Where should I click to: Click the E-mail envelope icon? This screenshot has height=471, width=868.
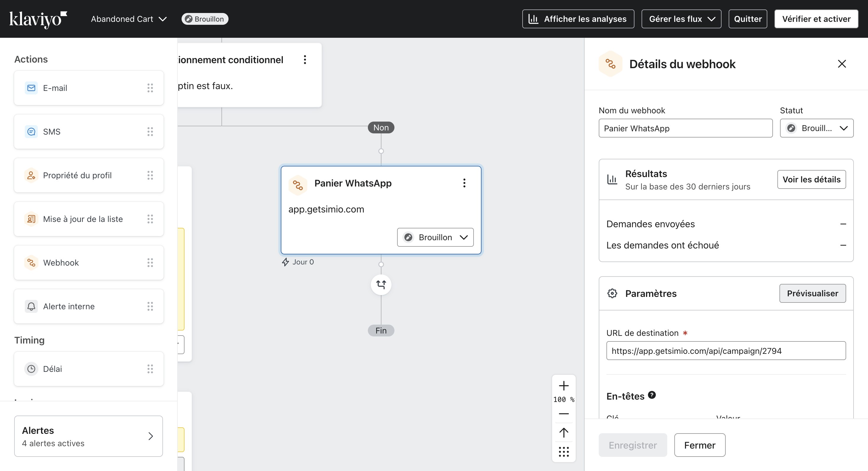point(31,88)
